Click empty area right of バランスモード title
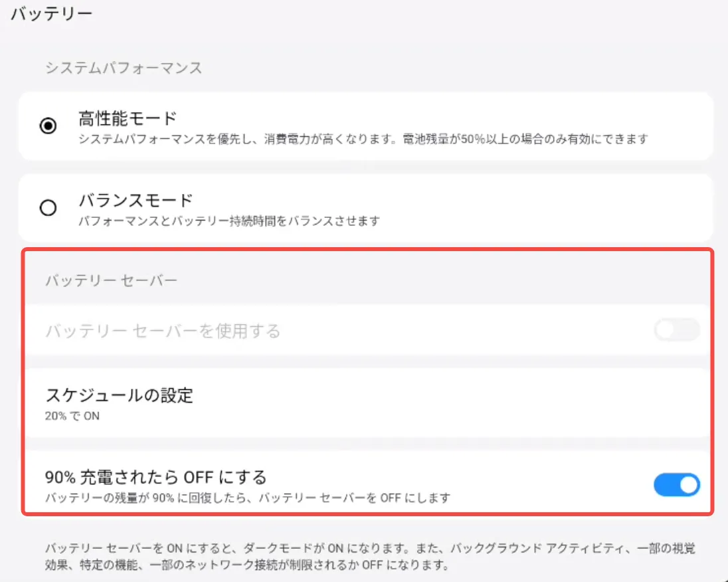 [465, 200]
